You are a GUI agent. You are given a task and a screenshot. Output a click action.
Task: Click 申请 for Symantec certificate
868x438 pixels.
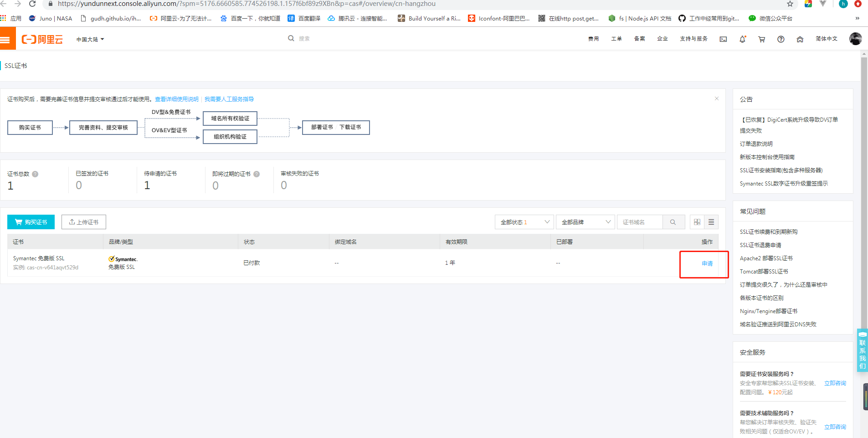coord(707,263)
